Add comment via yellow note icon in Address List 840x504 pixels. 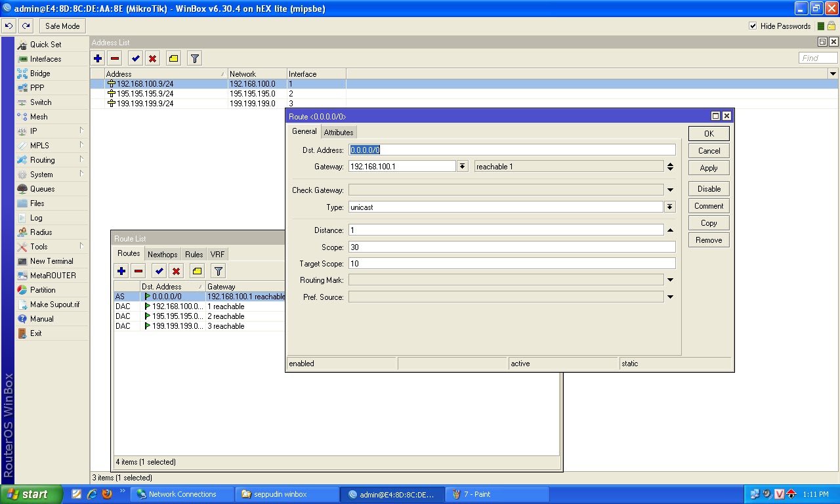coord(173,58)
